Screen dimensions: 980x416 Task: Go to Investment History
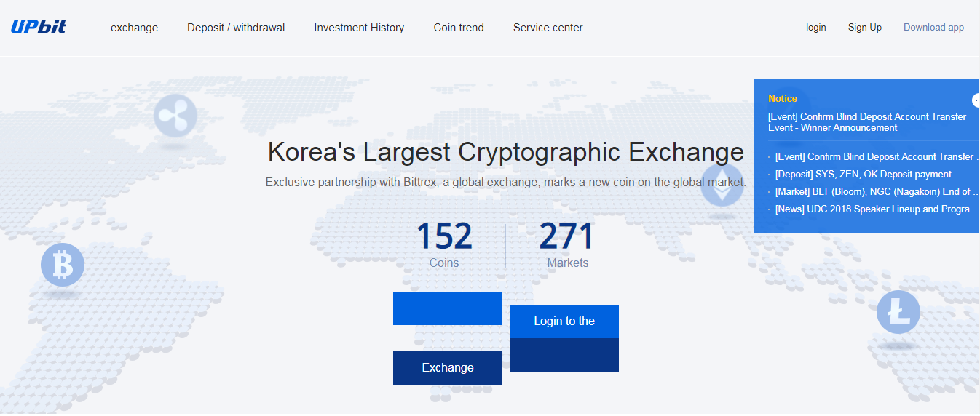point(359,28)
